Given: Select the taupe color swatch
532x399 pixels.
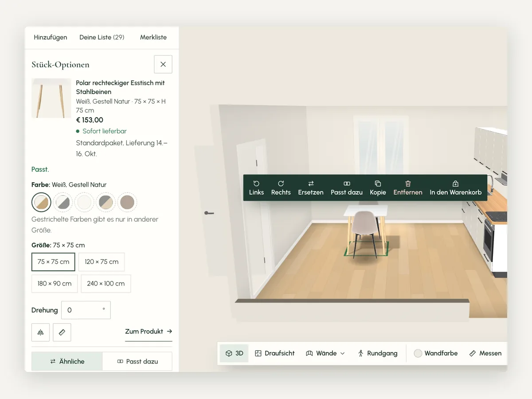Looking at the screenshot, I should click(x=127, y=203).
